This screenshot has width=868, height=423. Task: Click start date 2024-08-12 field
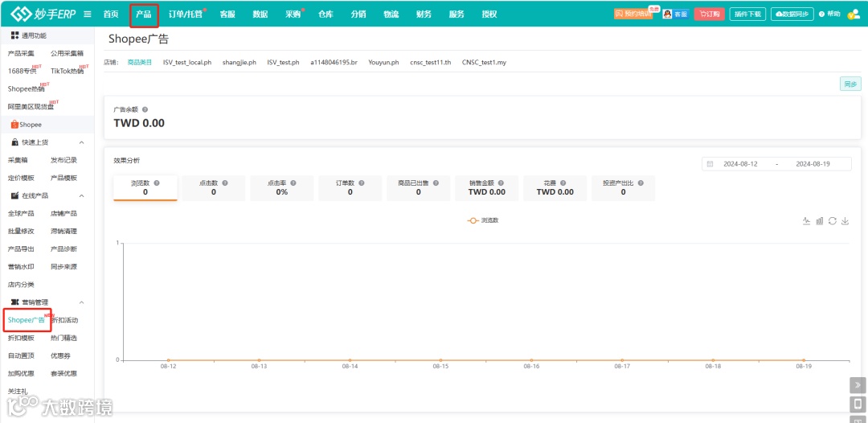tap(740, 164)
